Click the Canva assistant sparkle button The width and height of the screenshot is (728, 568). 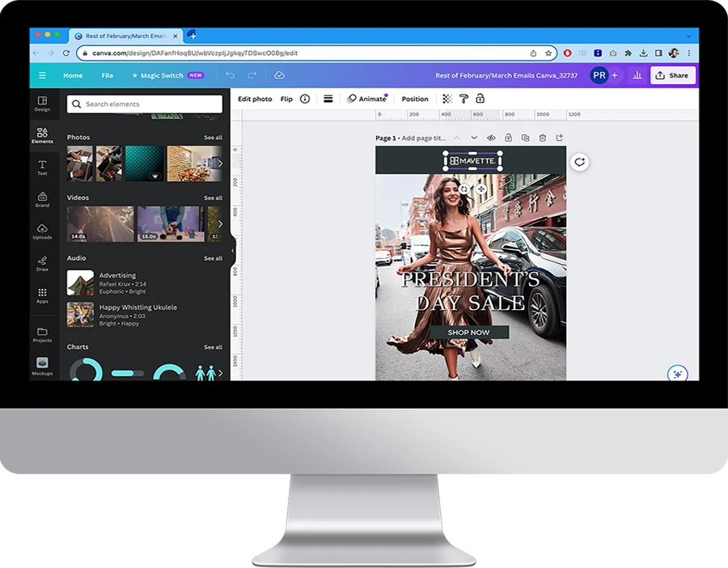[677, 374]
